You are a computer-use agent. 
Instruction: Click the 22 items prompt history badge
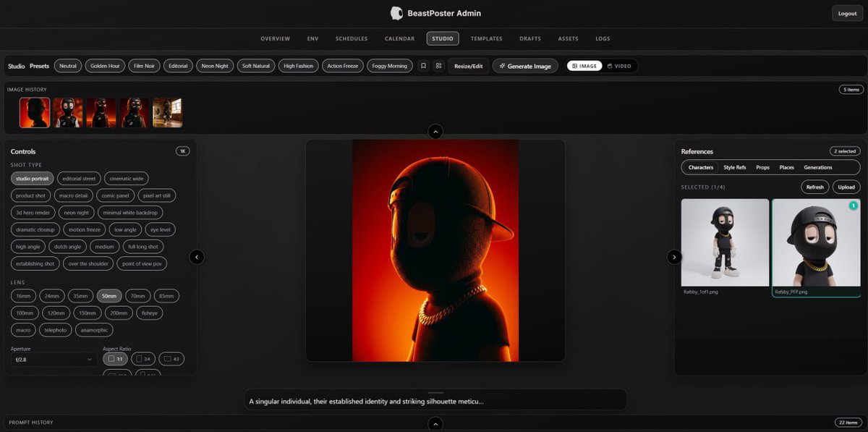847,423
